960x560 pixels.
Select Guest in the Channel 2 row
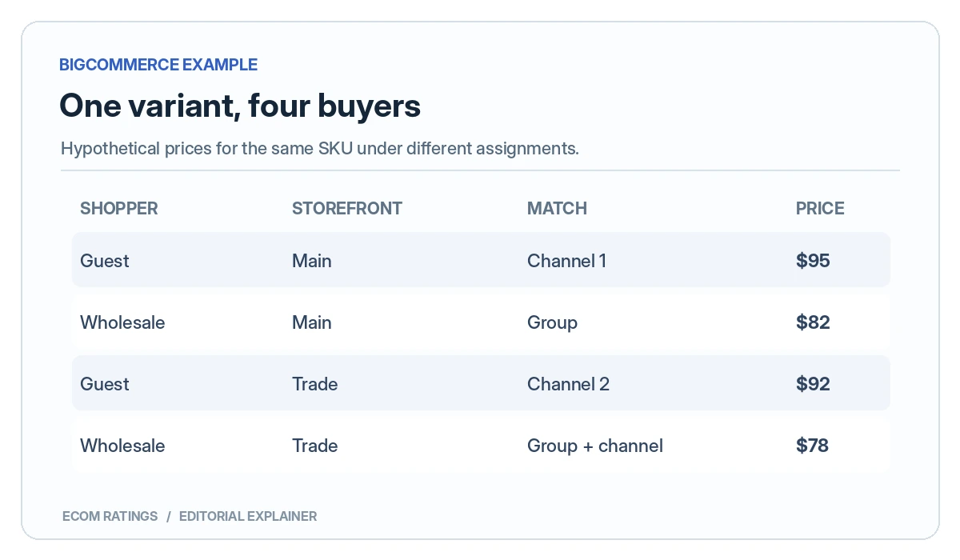105,384
